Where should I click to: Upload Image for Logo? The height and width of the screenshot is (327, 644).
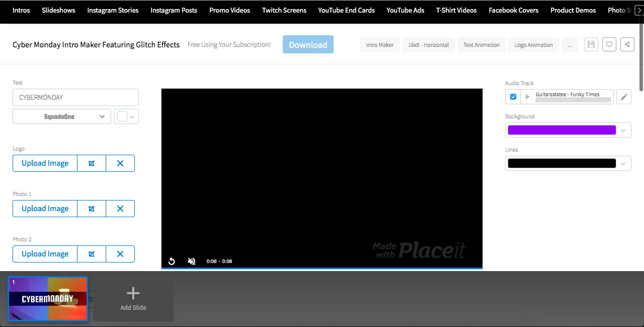45,163
